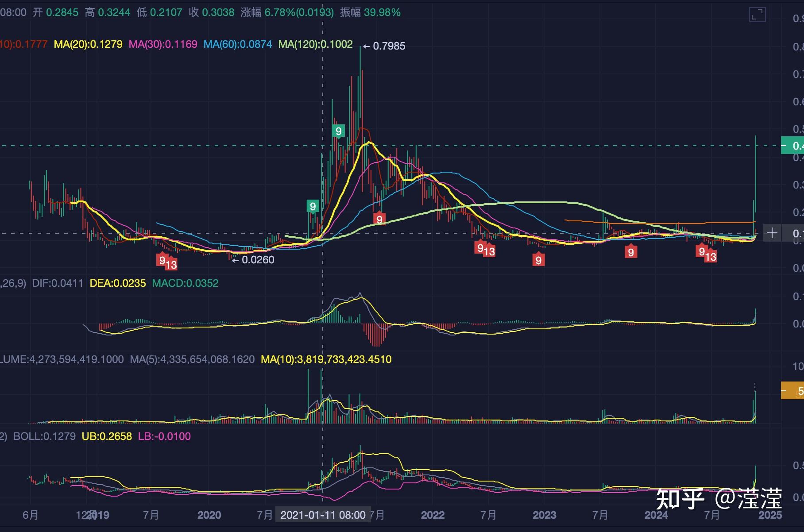
Task: Click the UB:0.2658 upper band label
Action: pyautogui.click(x=107, y=436)
